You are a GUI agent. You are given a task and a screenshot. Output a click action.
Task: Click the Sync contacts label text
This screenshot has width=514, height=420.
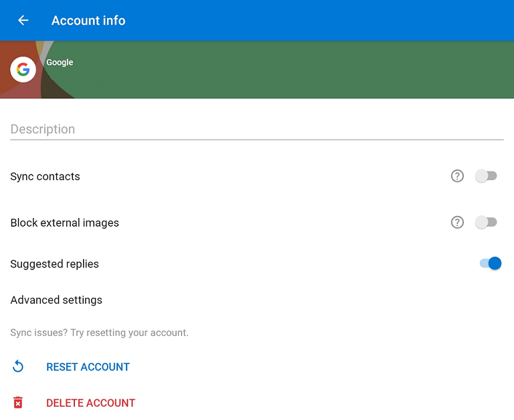point(45,177)
